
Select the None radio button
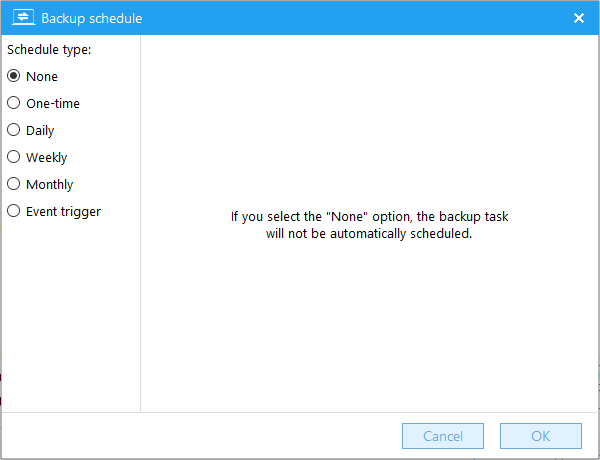(x=13, y=76)
